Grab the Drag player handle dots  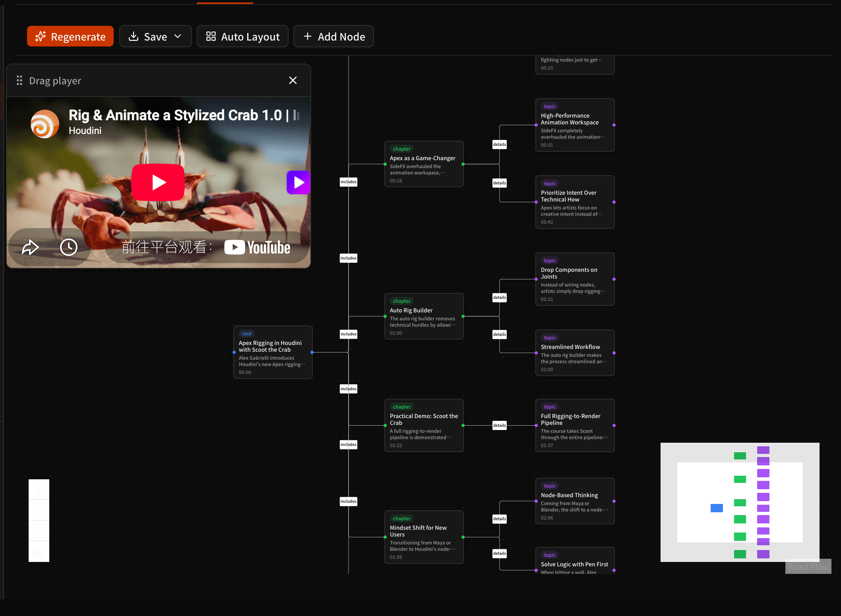tap(19, 81)
